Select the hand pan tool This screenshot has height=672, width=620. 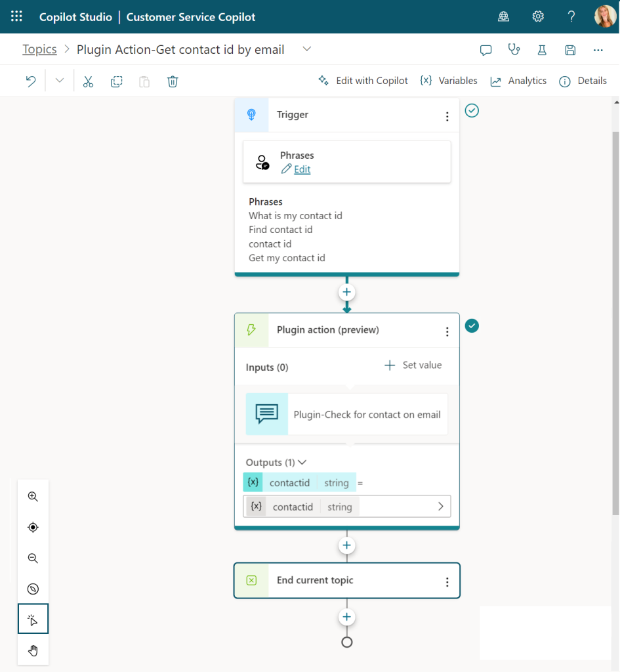tap(33, 650)
